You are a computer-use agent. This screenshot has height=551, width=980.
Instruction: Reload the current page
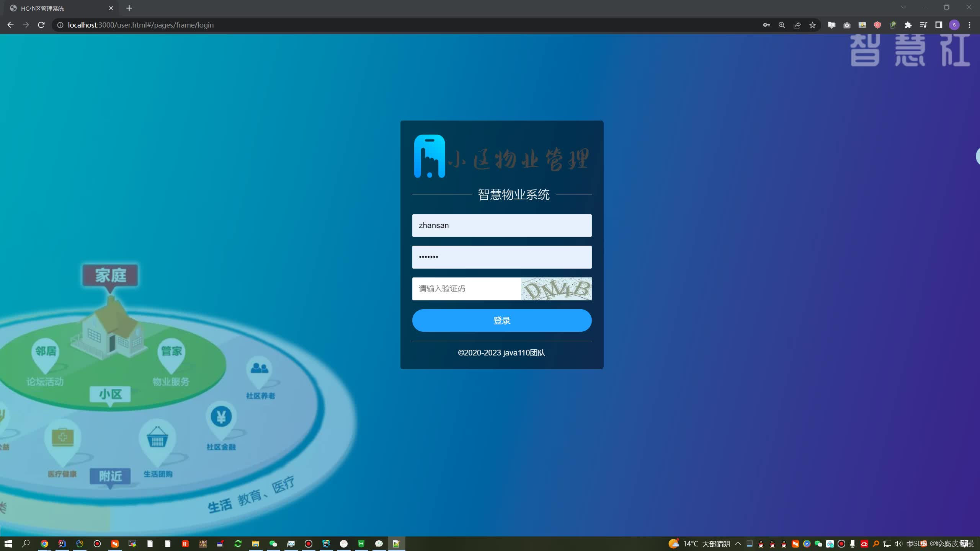pyautogui.click(x=41, y=25)
